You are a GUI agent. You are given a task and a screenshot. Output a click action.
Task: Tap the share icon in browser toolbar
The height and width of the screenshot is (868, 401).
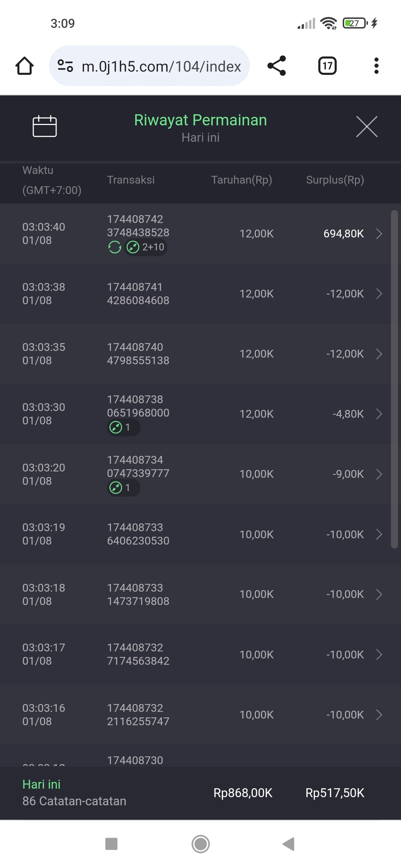(x=277, y=66)
